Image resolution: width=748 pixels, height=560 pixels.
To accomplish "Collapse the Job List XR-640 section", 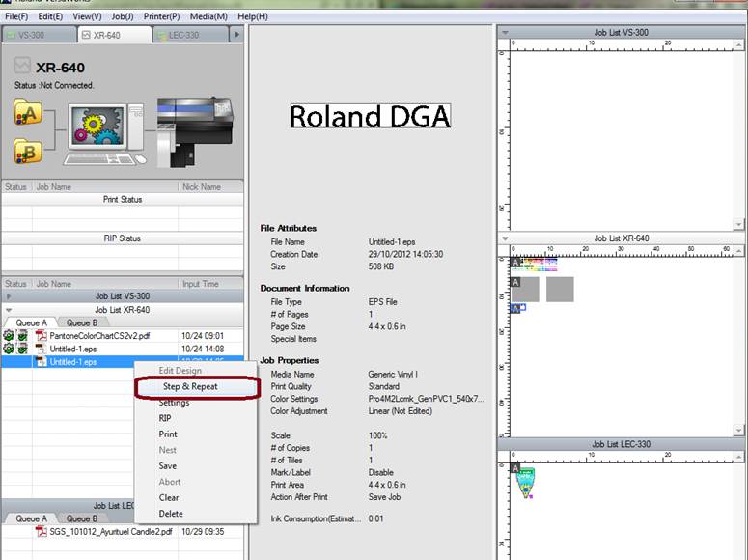I will [8, 310].
